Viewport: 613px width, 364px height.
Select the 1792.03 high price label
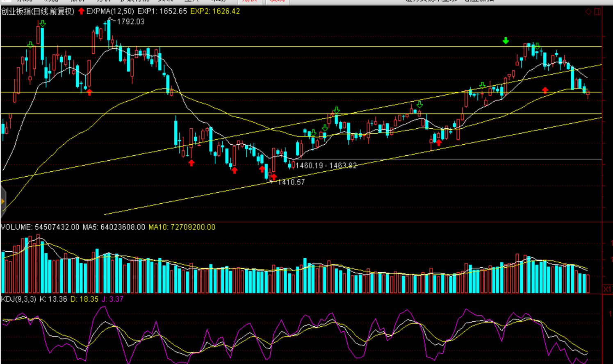(x=131, y=22)
